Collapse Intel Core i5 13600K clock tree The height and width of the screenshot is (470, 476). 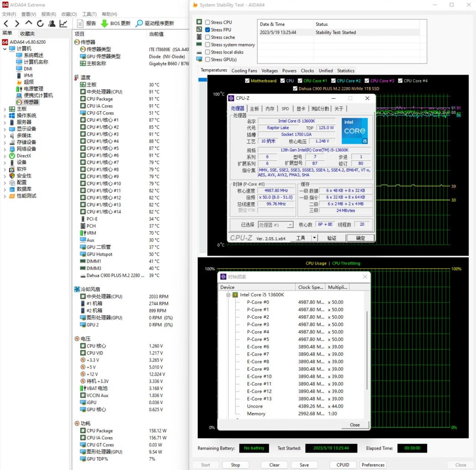228,295
